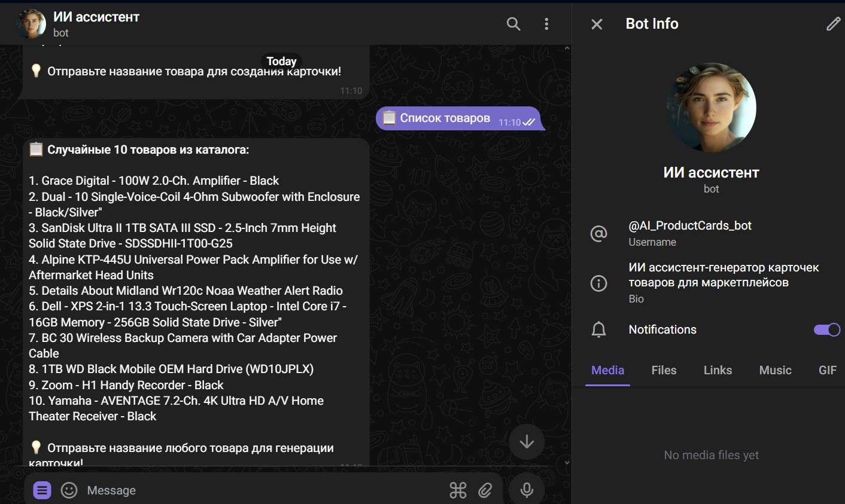Open chat search with the magnifier icon
This screenshot has height=504, width=845.
pyautogui.click(x=513, y=24)
